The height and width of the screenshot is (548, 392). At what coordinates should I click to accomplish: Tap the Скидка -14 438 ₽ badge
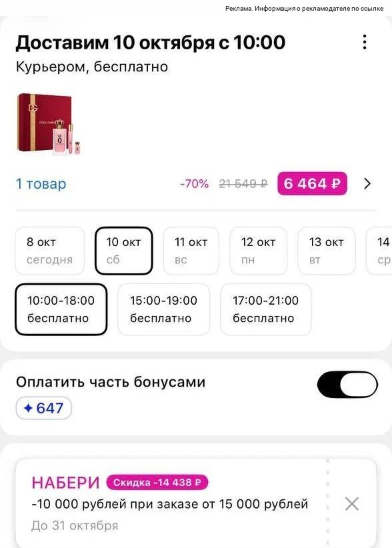pyautogui.click(x=157, y=482)
